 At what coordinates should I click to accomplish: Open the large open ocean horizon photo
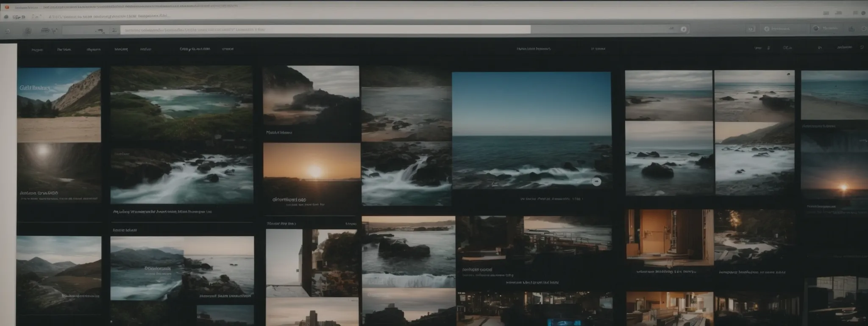pyautogui.click(x=531, y=130)
